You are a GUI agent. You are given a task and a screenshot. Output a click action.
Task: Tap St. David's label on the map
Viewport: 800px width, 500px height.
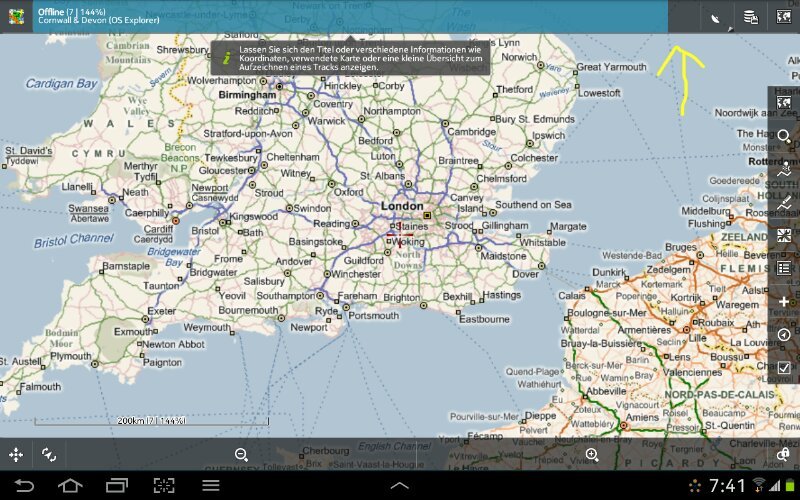click(29, 151)
